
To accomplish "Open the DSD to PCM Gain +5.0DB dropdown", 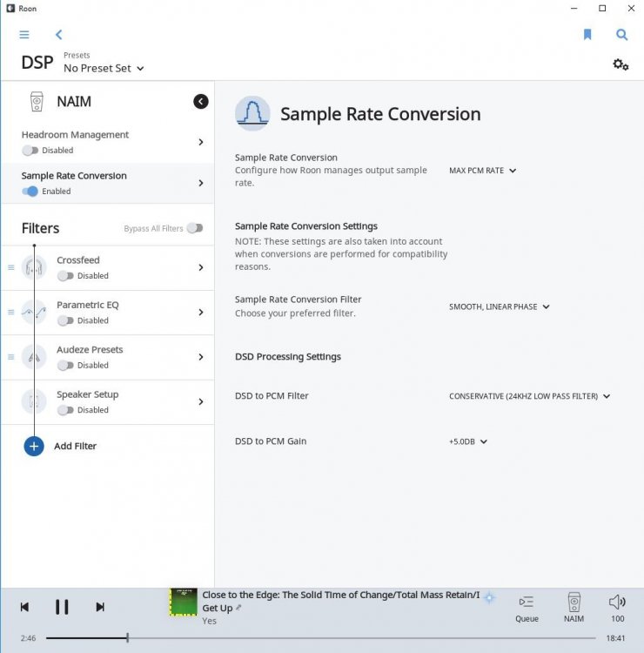I will point(468,441).
